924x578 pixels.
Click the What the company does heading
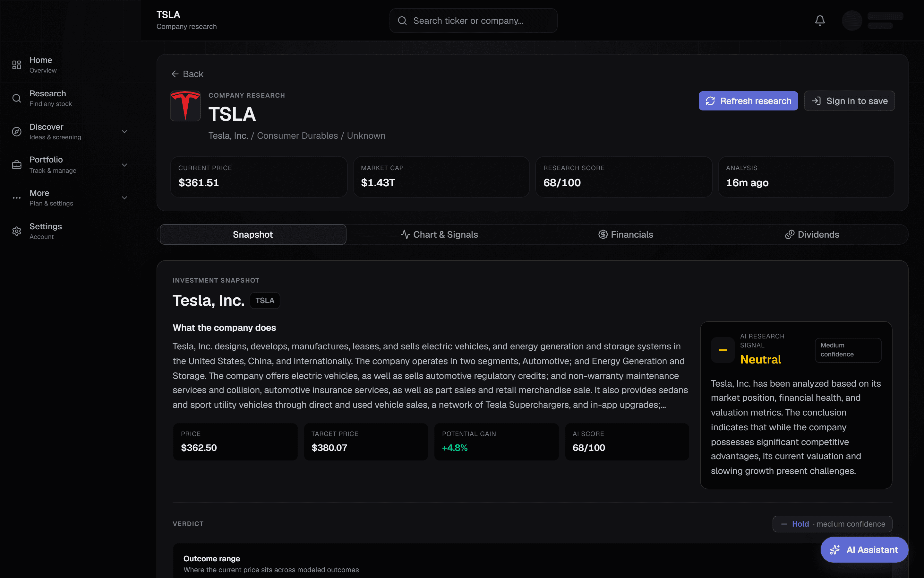click(224, 328)
